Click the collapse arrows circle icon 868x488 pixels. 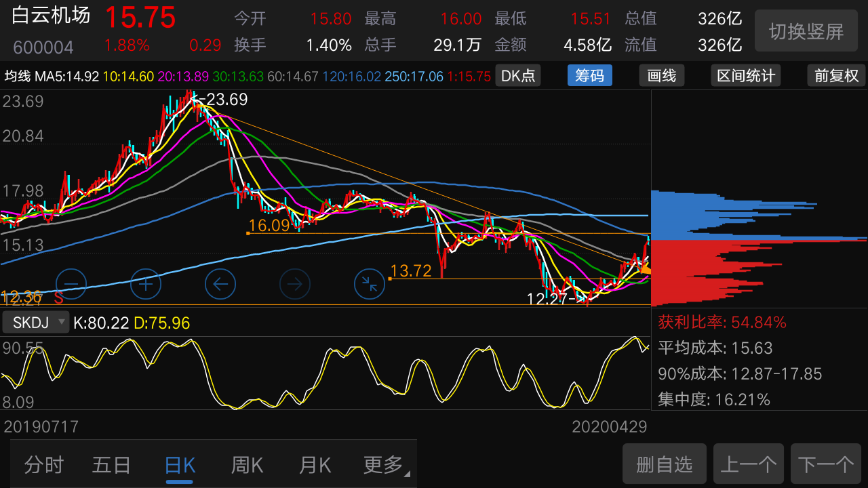pos(370,284)
